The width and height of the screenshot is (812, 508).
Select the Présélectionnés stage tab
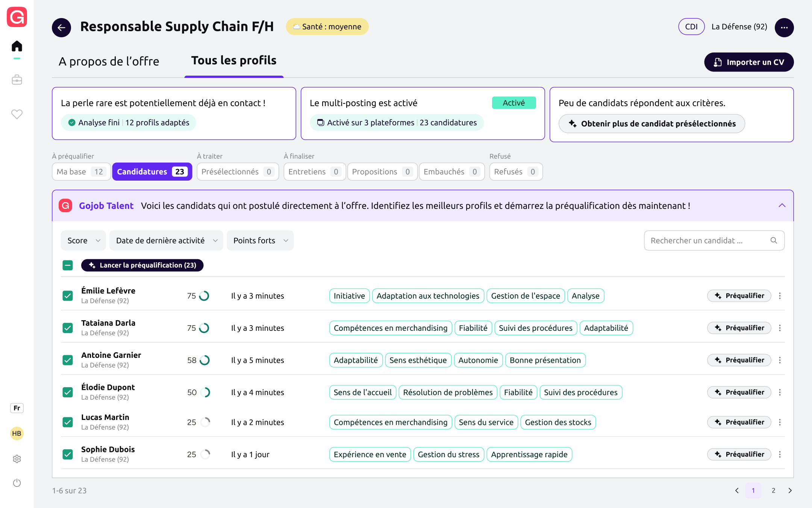[237, 172]
